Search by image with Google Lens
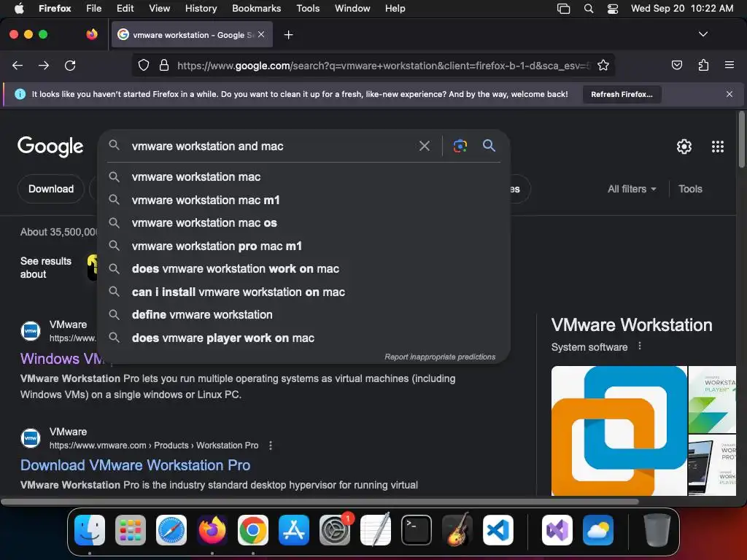The height and width of the screenshot is (560, 747). [460, 146]
